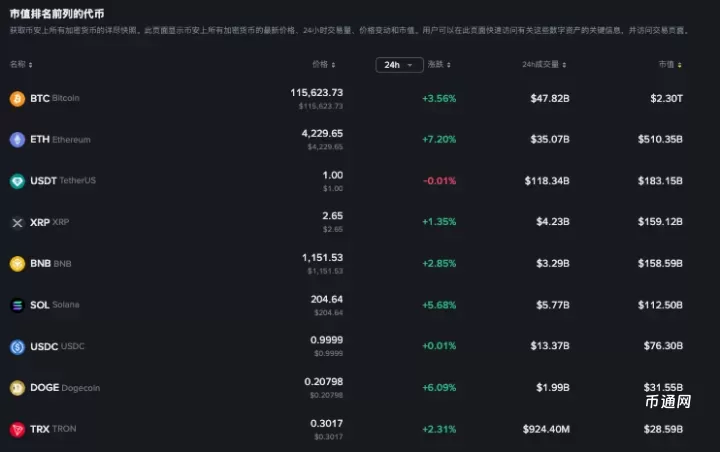Select the SOL price 204.64 cell
Image resolution: width=720 pixels, height=452 pixels.
(x=326, y=299)
